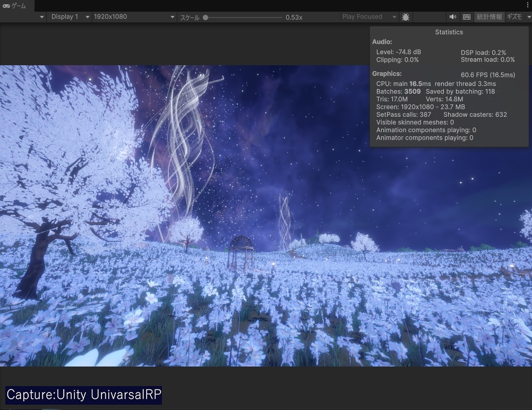Open the Display 1 dropdown
This screenshot has height=410, width=532.
(70, 17)
